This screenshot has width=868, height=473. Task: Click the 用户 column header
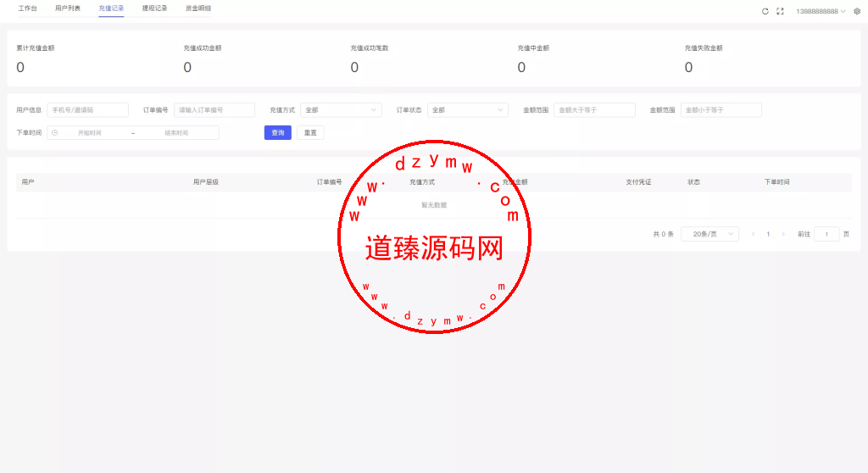pos(28,182)
